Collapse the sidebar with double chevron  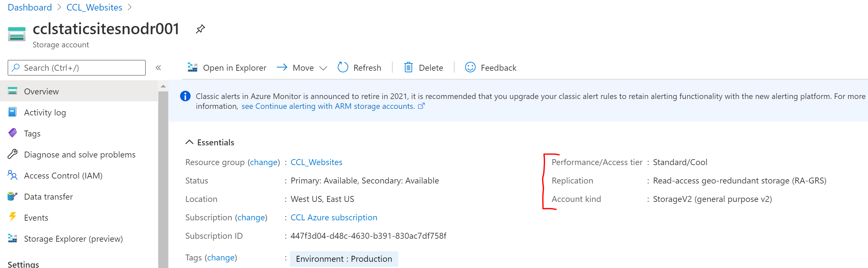[x=158, y=68]
